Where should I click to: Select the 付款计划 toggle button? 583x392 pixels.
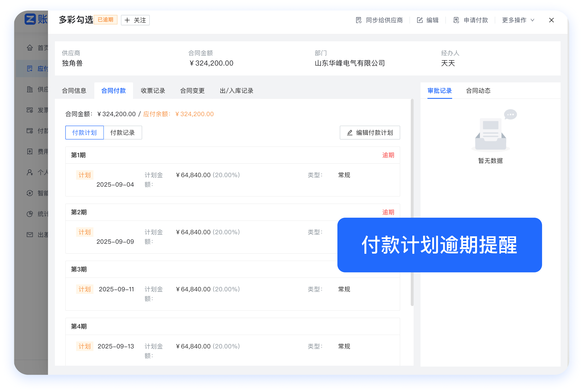(84, 133)
